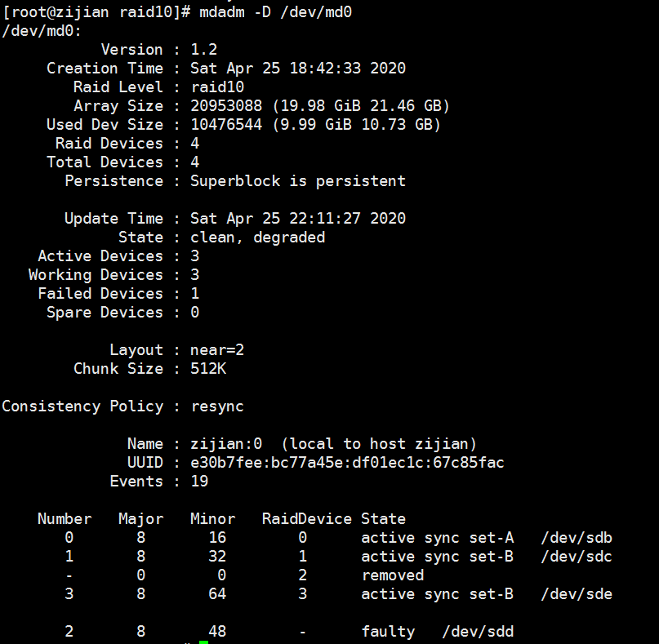This screenshot has height=644, width=659.
Task: Click the green terminal cursor block
Action: 204,642
